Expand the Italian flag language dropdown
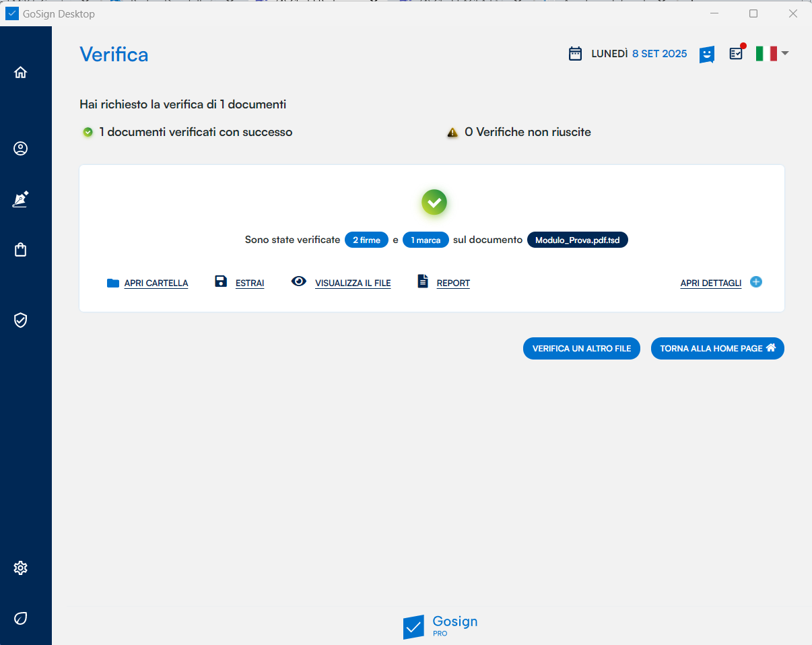 coord(772,54)
